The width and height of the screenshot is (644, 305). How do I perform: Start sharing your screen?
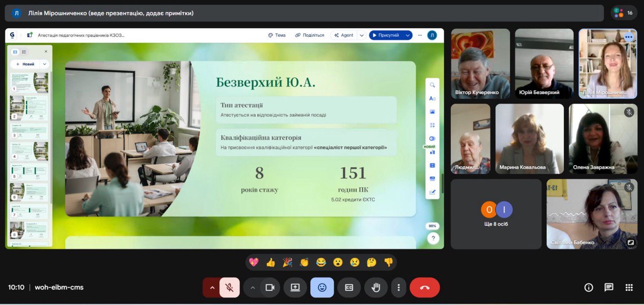(295, 287)
